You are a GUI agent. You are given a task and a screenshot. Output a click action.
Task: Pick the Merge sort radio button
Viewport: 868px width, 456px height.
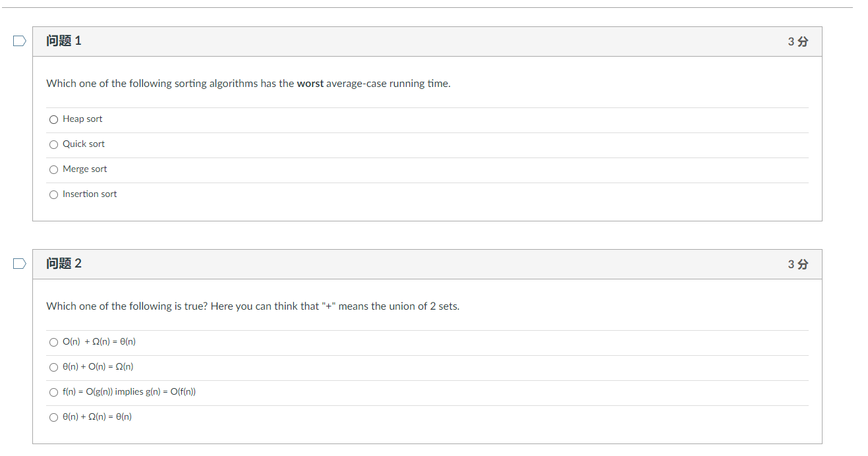pyautogui.click(x=53, y=169)
